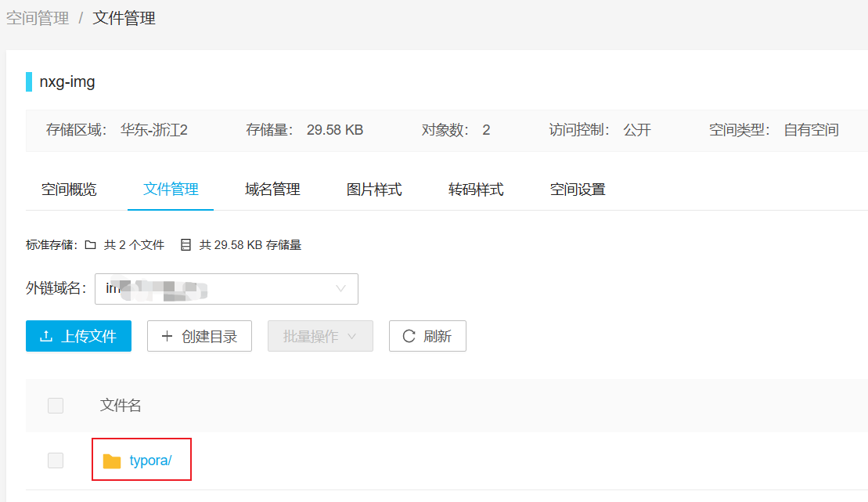Click the plus icon on 创建目录
868x502 pixels.
point(167,336)
